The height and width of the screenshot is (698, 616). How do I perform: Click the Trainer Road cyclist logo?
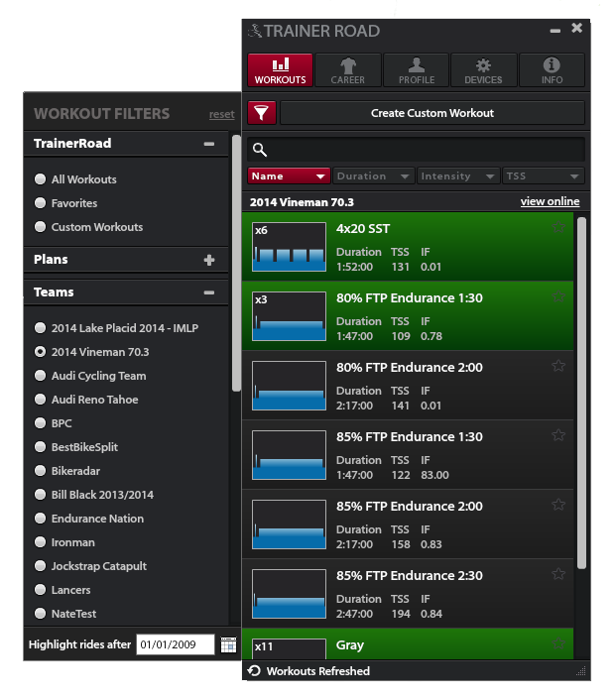255,31
